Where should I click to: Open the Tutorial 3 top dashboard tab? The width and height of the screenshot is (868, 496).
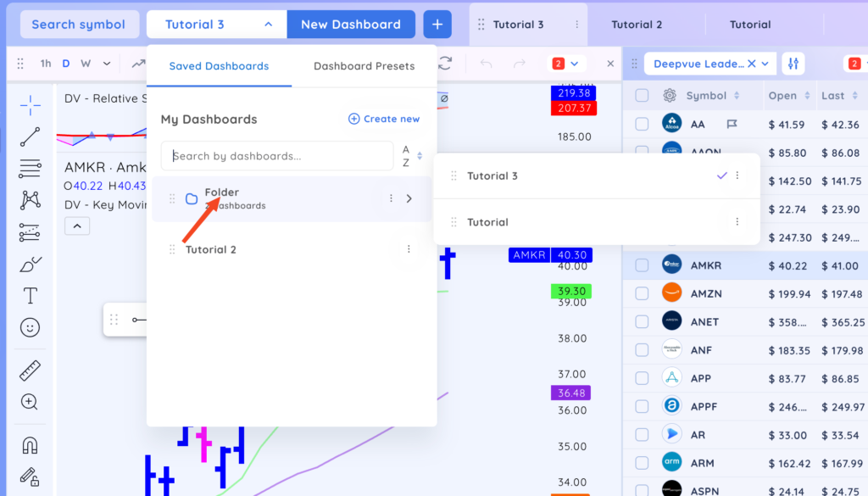[x=518, y=25]
